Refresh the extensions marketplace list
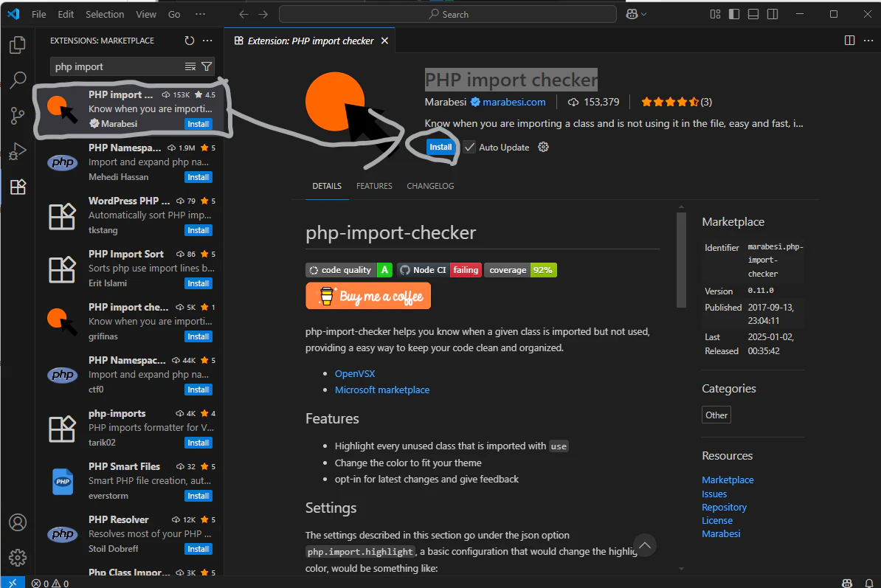This screenshot has height=588, width=881. 190,41
